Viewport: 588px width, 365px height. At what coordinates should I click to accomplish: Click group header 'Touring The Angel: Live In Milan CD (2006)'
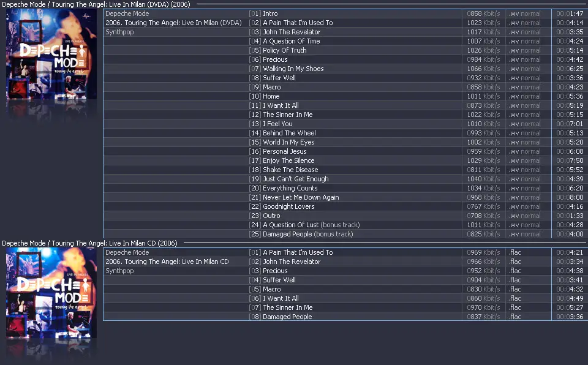[x=89, y=243]
